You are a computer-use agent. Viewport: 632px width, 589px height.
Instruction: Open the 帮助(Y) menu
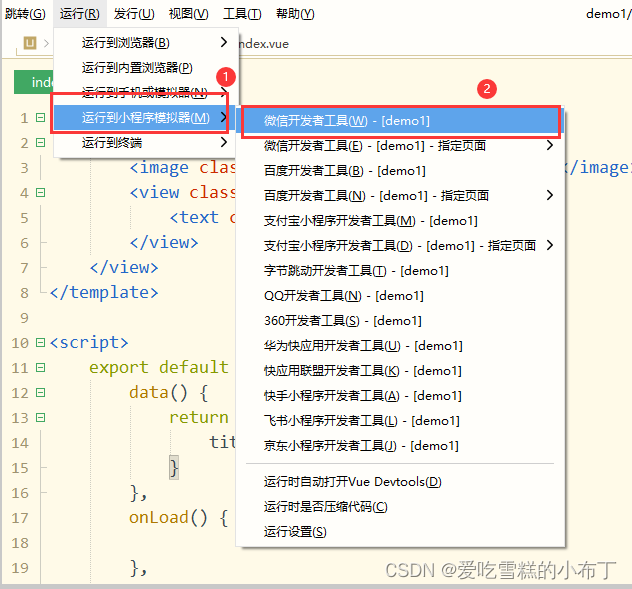coord(295,14)
